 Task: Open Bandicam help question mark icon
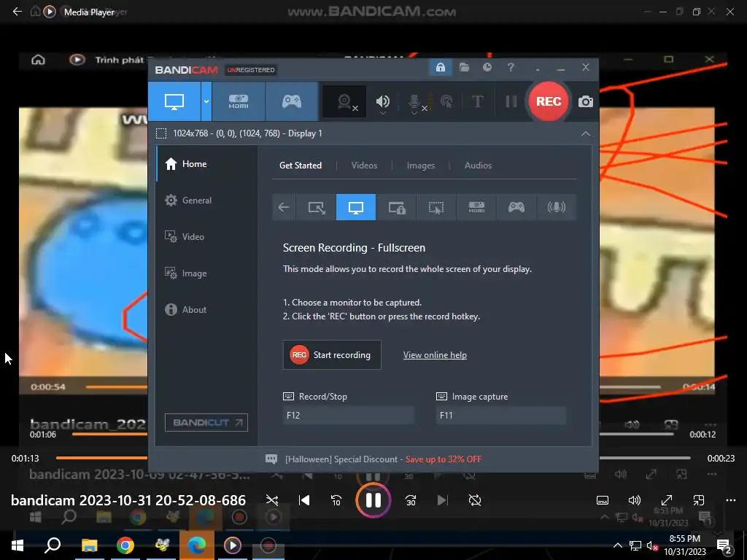tap(511, 68)
